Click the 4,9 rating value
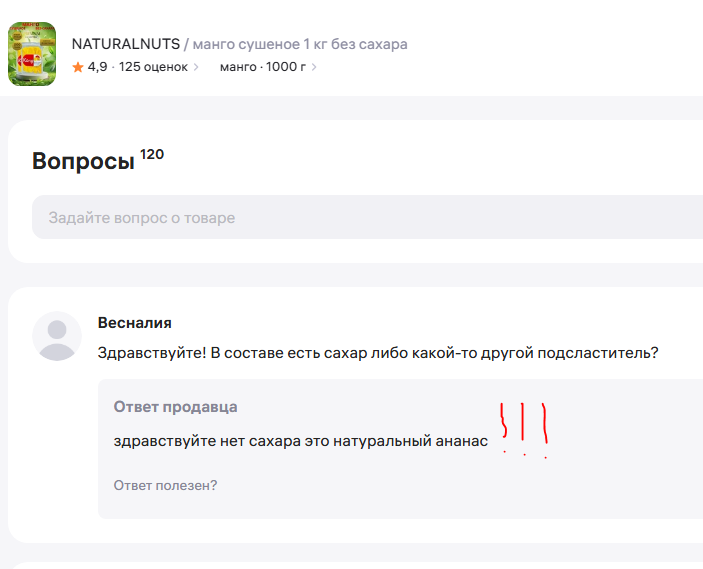The width and height of the screenshot is (703, 569). click(97, 67)
